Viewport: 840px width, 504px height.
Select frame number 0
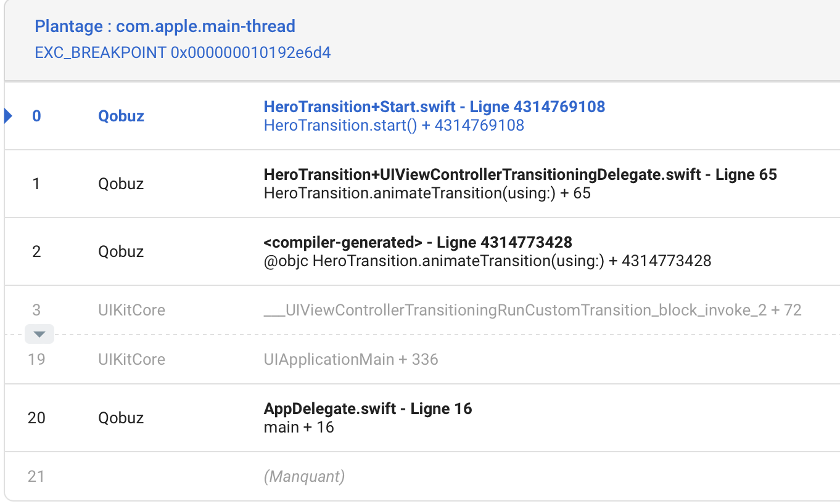36,116
